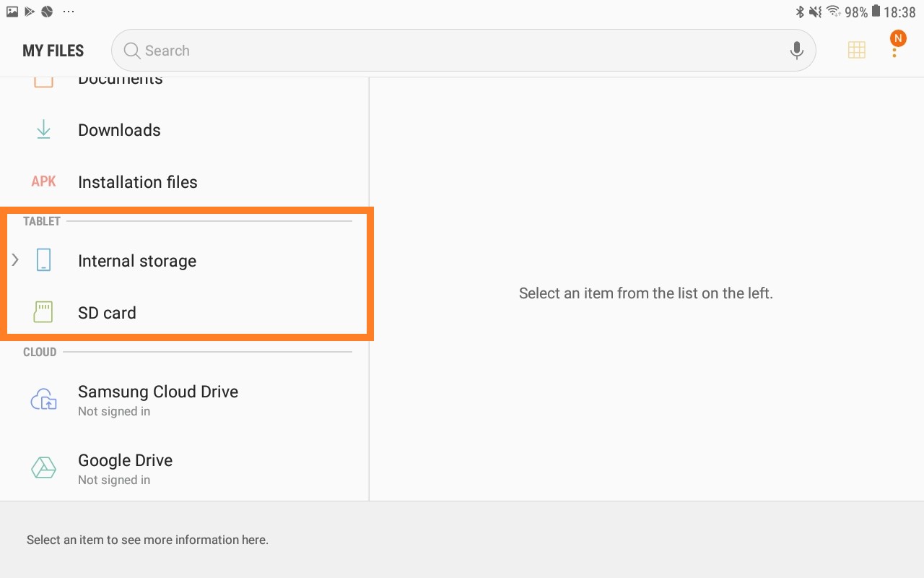Switch to grid view icon
This screenshot has width=924, height=578.
pos(856,50)
